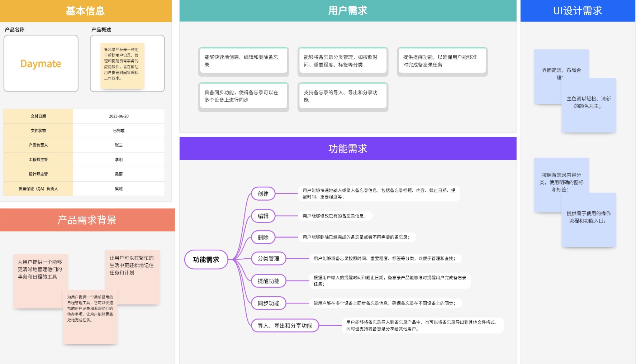Click the 用户能够快速地输入或录入备忘录信息 description

coord(379,193)
